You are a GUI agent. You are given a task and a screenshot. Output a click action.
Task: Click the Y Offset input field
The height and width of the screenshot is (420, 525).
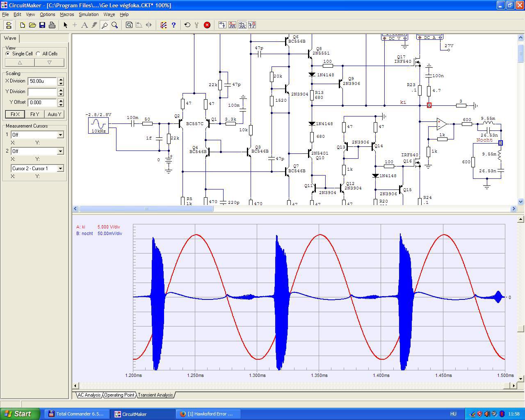click(x=42, y=103)
